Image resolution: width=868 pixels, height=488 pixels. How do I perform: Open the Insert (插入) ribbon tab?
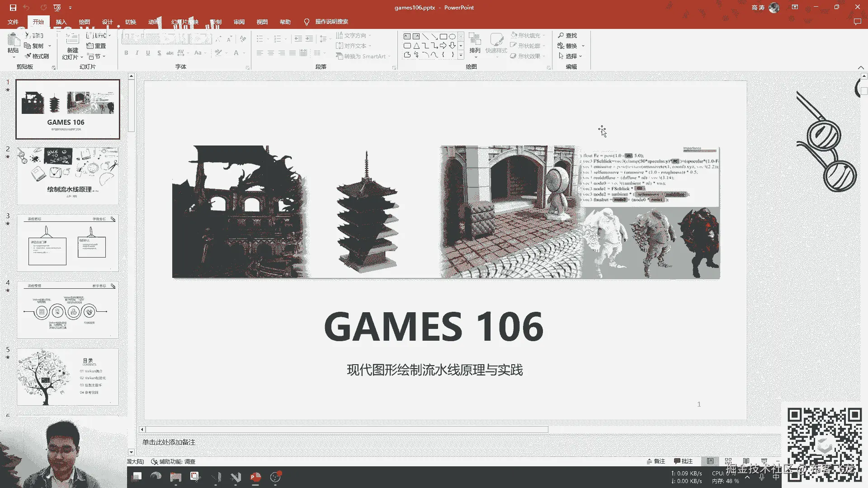[x=61, y=22]
